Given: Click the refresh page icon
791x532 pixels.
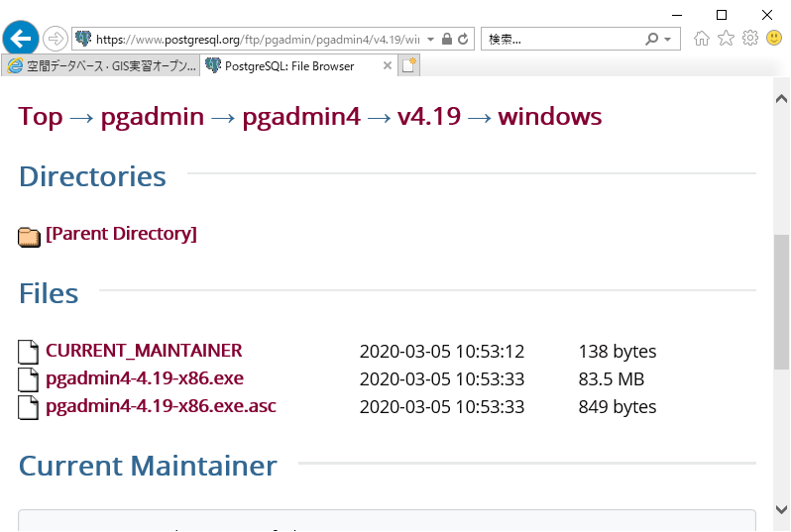Looking at the screenshot, I should coord(463,39).
